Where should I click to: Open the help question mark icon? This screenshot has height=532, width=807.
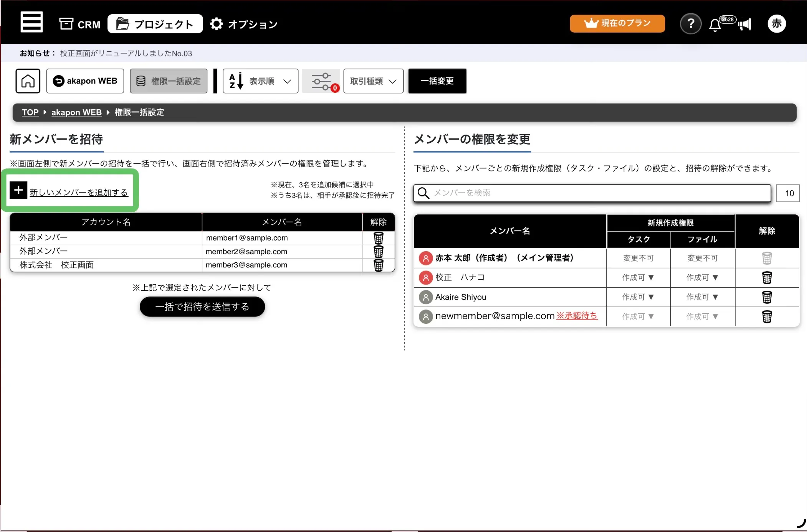pos(691,24)
